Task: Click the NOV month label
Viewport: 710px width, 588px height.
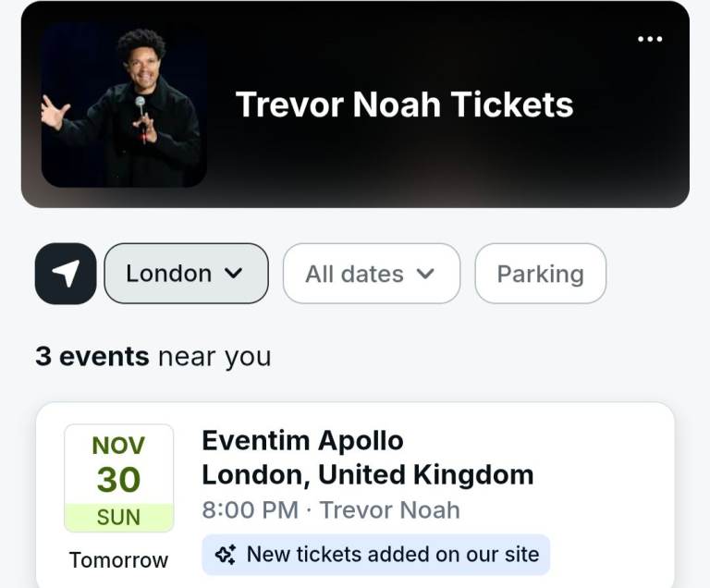Action: click(x=118, y=446)
